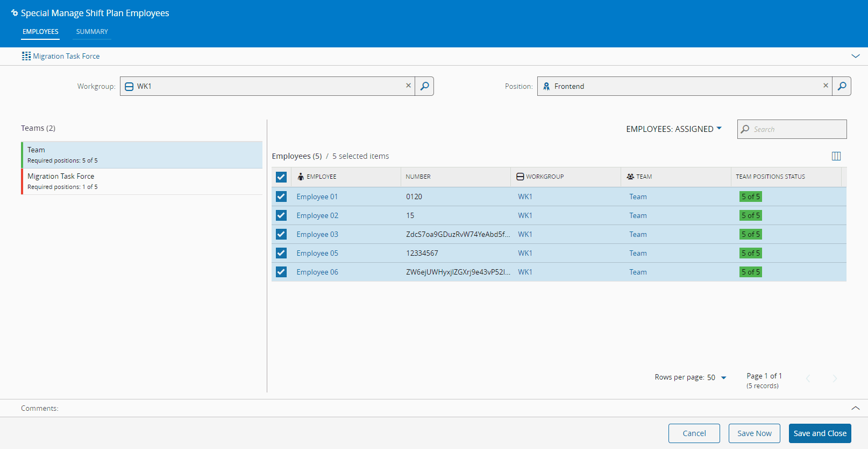Viewport: 868px width, 449px height.
Task: Clear the Frontend position field
Action: point(826,86)
